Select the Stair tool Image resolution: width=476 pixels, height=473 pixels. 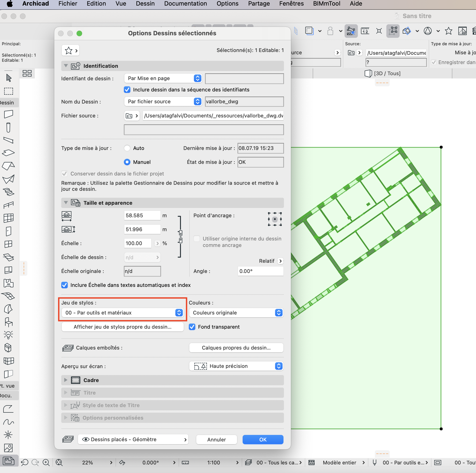click(9, 192)
